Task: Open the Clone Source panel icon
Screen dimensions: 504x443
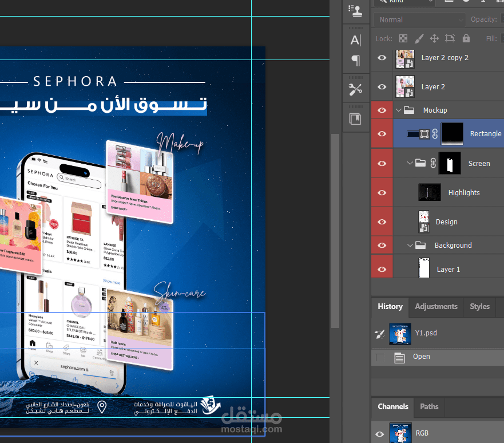Action: pyautogui.click(x=355, y=11)
